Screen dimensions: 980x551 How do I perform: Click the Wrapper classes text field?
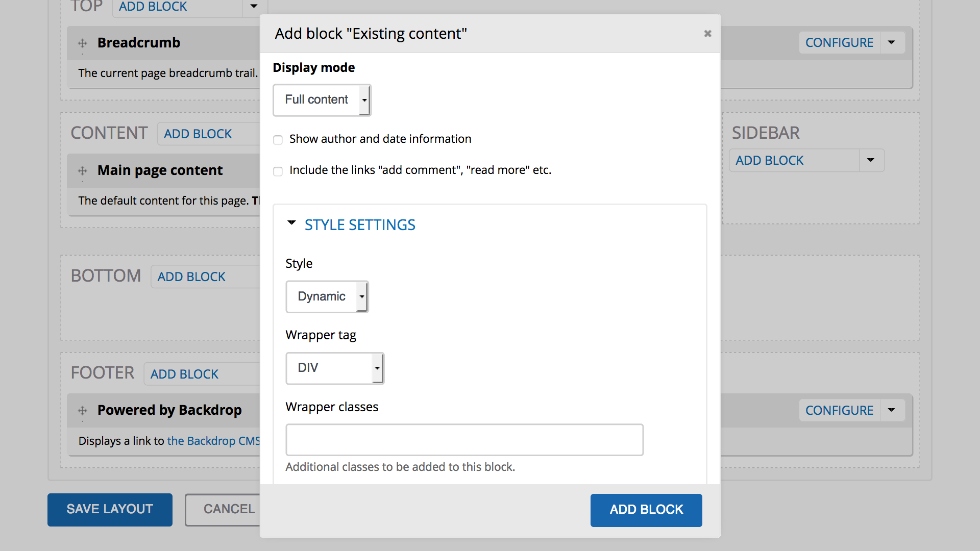pyautogui.click(x=464, y=440)
